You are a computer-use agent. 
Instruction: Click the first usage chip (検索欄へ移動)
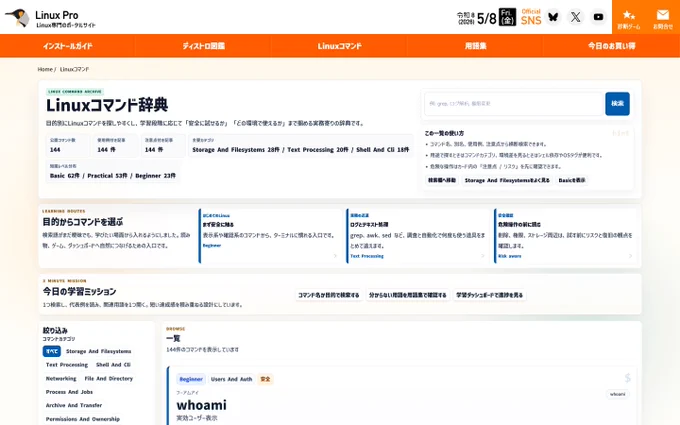coord(442,180)
